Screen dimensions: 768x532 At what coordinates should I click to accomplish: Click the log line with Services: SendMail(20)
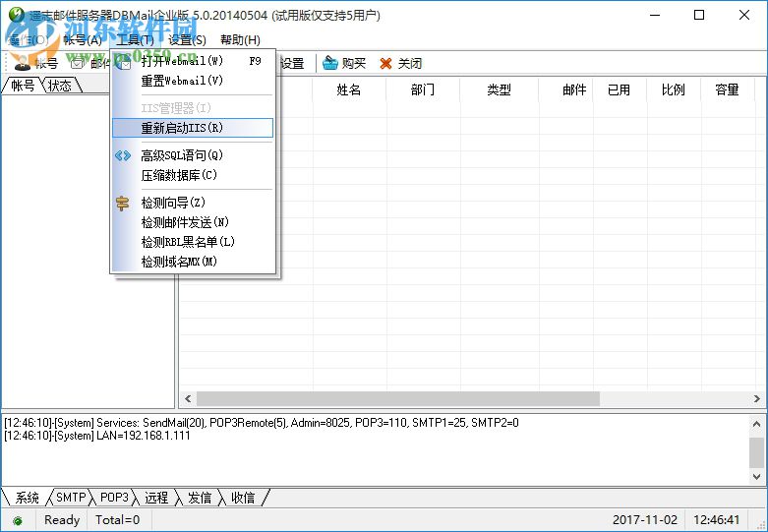click(x=262, y=423)
